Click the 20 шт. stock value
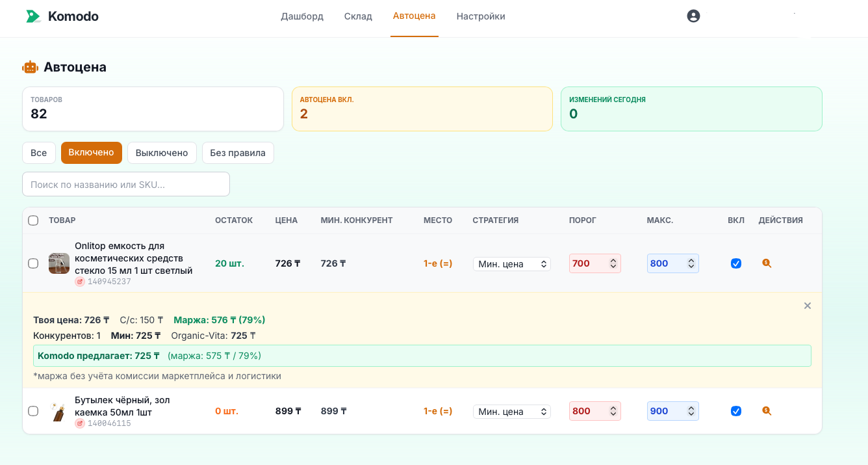This screenshot has height=465, width=868. pos(230,263)
